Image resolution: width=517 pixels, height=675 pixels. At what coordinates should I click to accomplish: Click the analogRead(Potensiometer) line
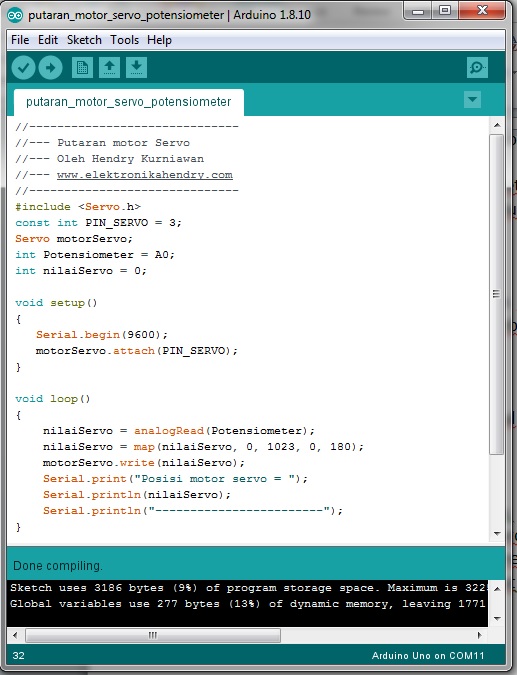179,430
